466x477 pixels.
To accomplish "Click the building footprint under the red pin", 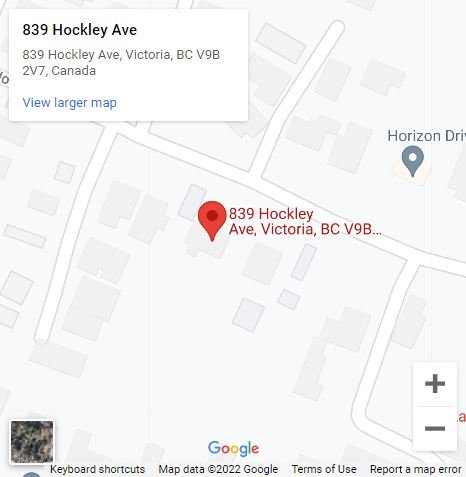I will point(207,242).
